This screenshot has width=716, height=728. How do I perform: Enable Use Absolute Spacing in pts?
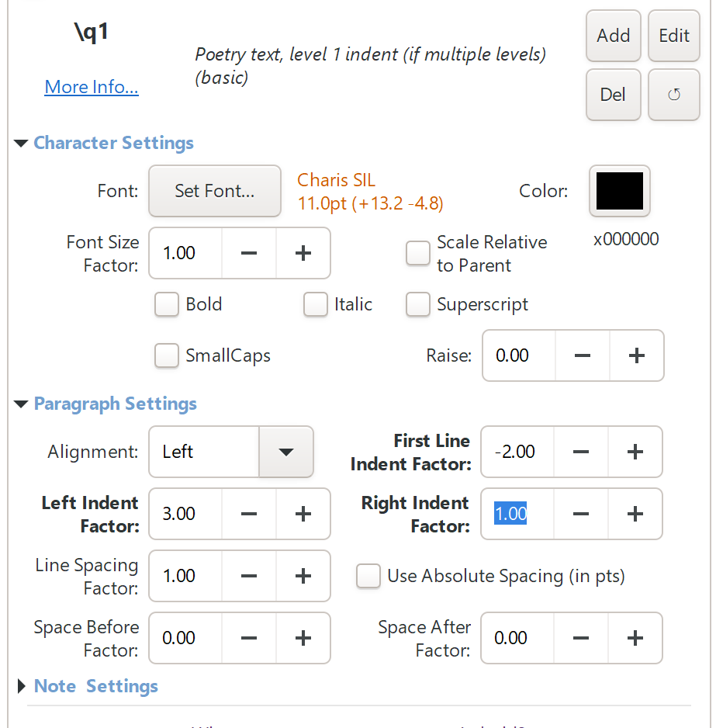pyautogui.click(x=368, y=576)
